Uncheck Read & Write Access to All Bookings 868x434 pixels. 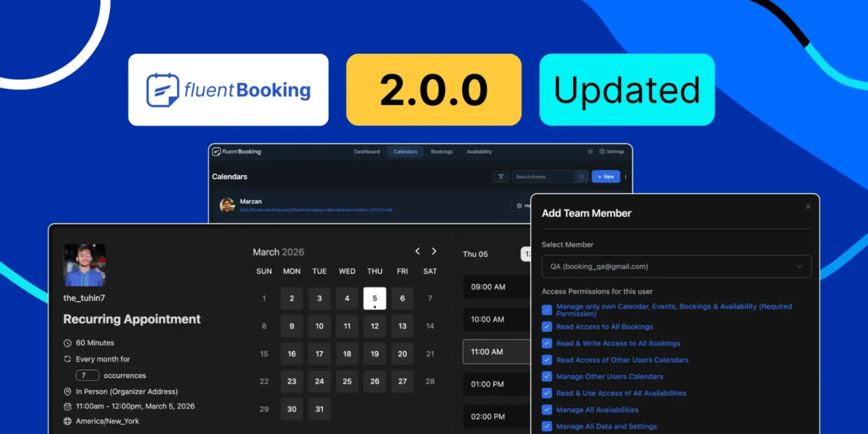[547, 343]
